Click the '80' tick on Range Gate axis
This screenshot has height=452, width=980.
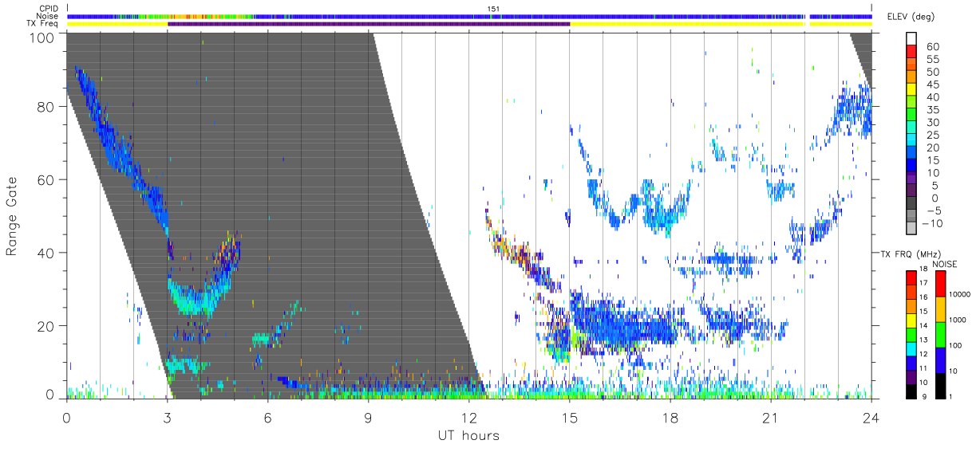tap(46, 108)
